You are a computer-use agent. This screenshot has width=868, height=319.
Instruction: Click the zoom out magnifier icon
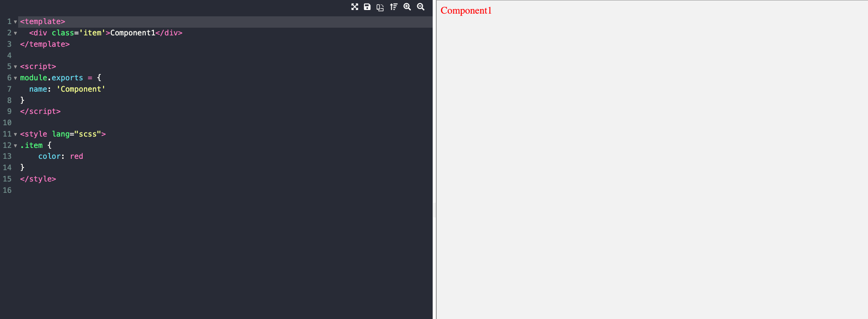421,7
